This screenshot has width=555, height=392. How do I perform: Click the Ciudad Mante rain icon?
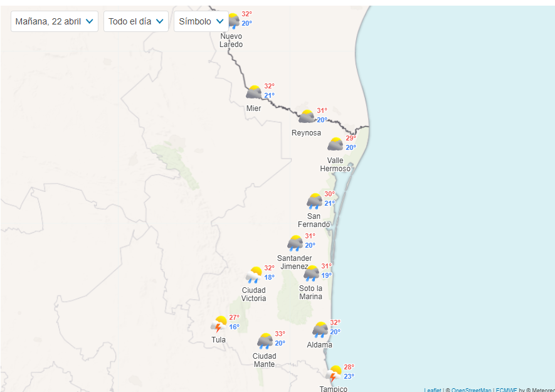pos(265,341)
